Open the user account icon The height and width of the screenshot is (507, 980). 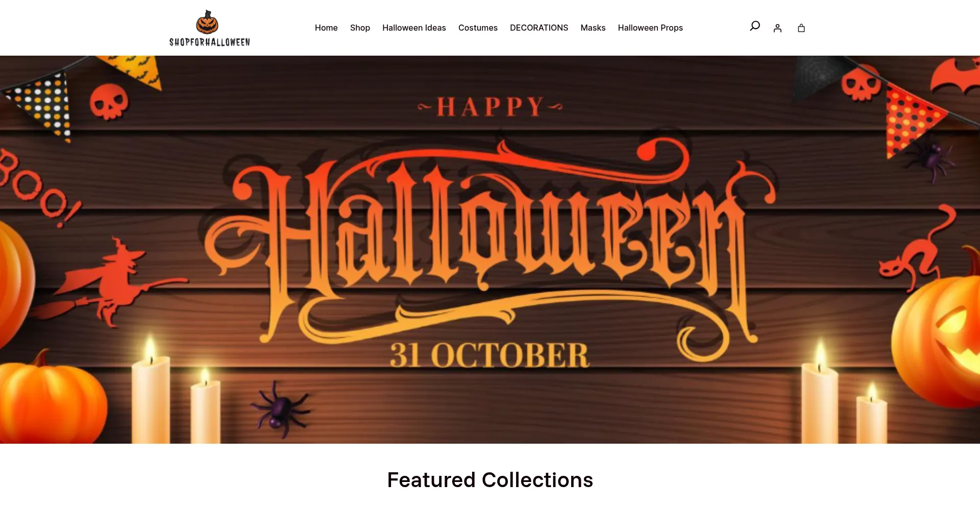click(x=777, y=28)
